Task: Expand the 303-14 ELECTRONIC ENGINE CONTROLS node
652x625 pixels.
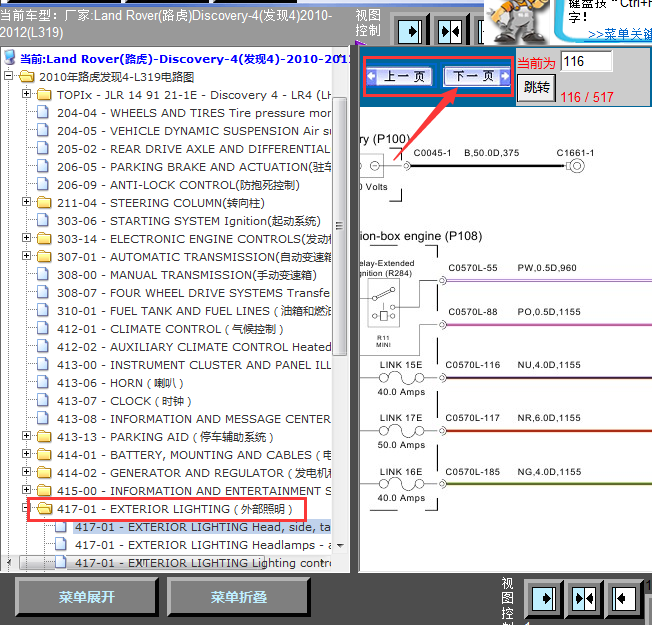Action: 27,237
